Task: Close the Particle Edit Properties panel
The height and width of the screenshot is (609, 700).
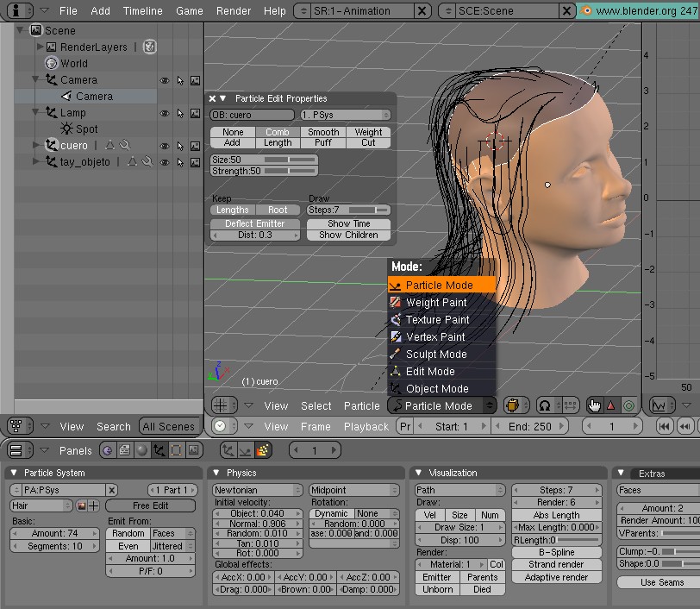Action: click(x=213, y=99)
